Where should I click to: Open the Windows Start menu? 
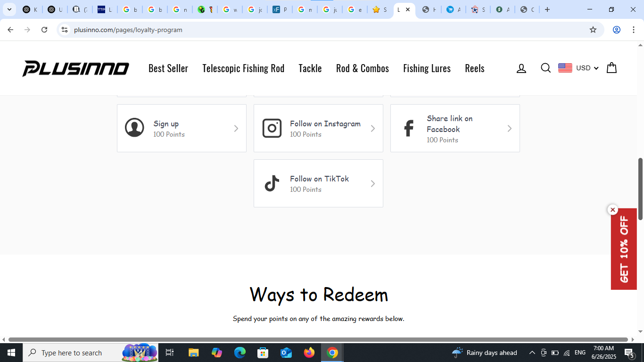(x=11, y=353)
